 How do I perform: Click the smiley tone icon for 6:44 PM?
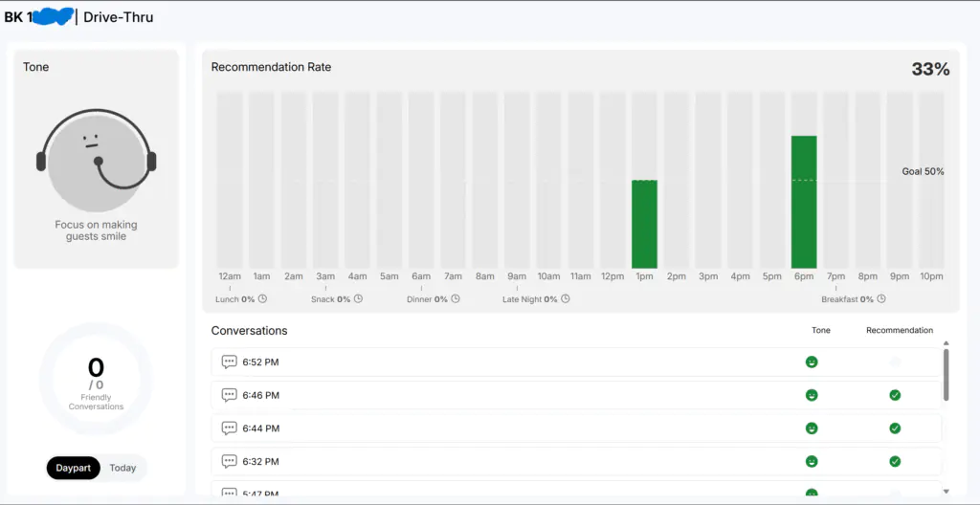coord(812,428)
